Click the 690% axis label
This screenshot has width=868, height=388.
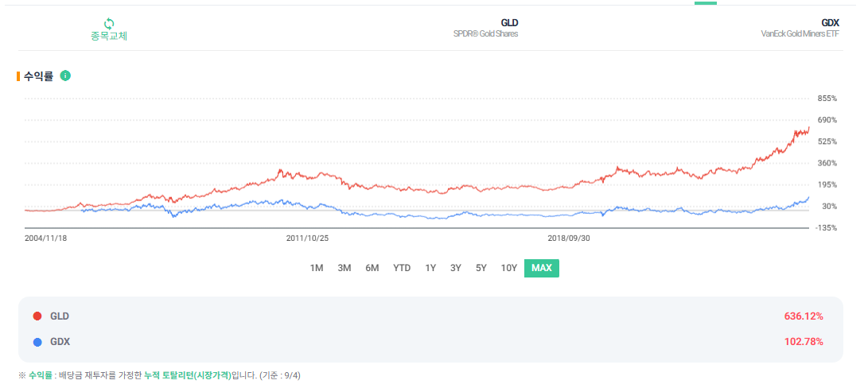827,120
